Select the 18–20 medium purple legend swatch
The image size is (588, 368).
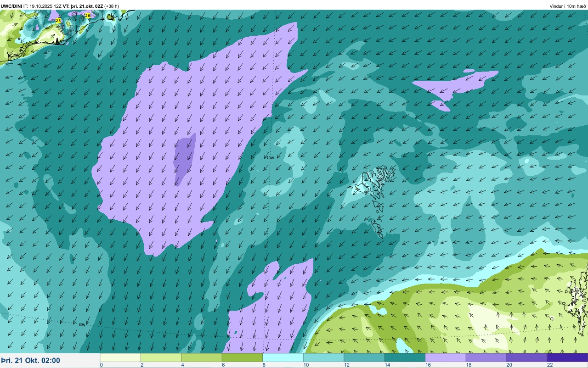486,357
